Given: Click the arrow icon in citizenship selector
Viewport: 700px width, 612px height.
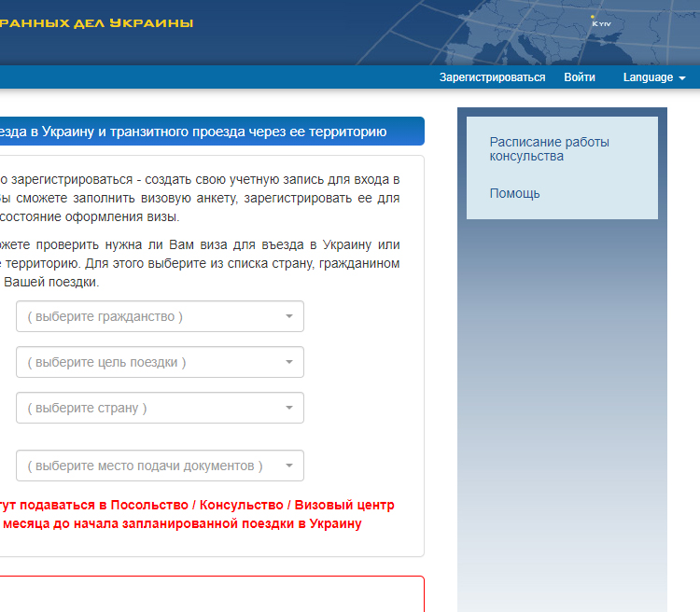Looking at the screenshot, I should (289, 316).
